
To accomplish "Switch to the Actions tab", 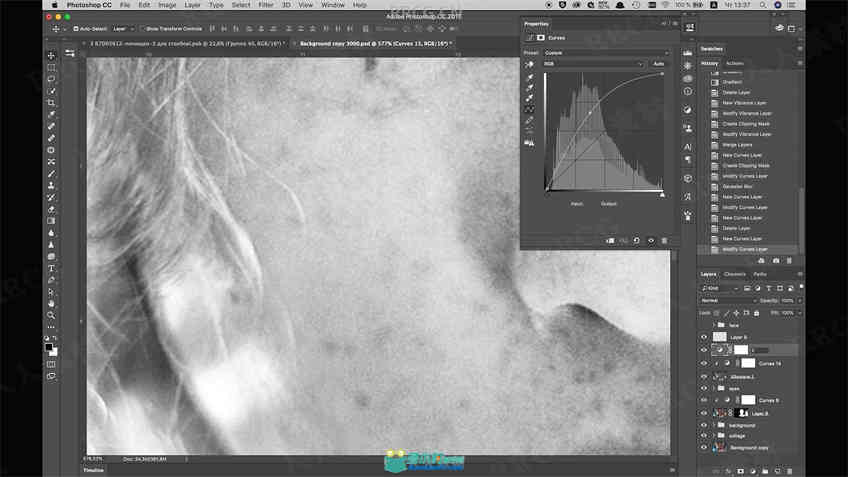I will 734,63.
